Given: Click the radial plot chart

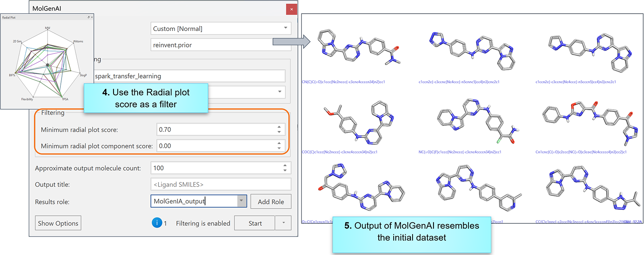Looking at the screenshot, I should [47, 64].
